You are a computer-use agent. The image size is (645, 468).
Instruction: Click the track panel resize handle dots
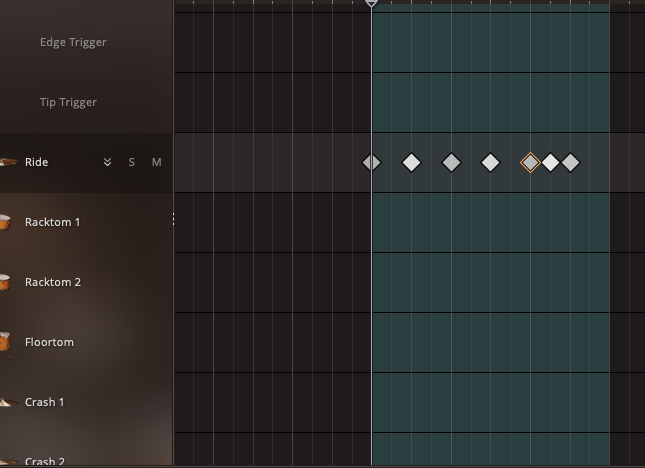pos(173,219)
